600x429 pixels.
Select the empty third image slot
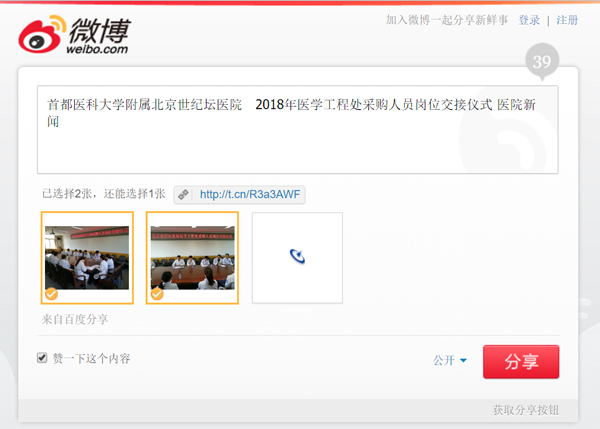point(297,258)
